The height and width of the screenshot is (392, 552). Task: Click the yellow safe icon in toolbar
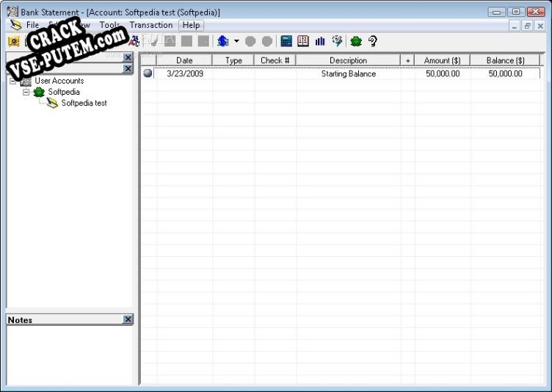pyautogui.click(x=14, y=41)
